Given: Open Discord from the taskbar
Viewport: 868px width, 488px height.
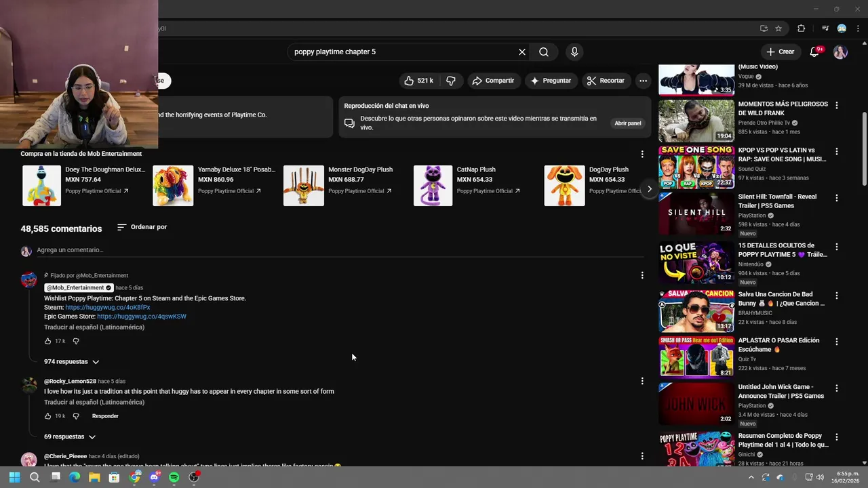Looking at the screenshot, I should 154,477.
